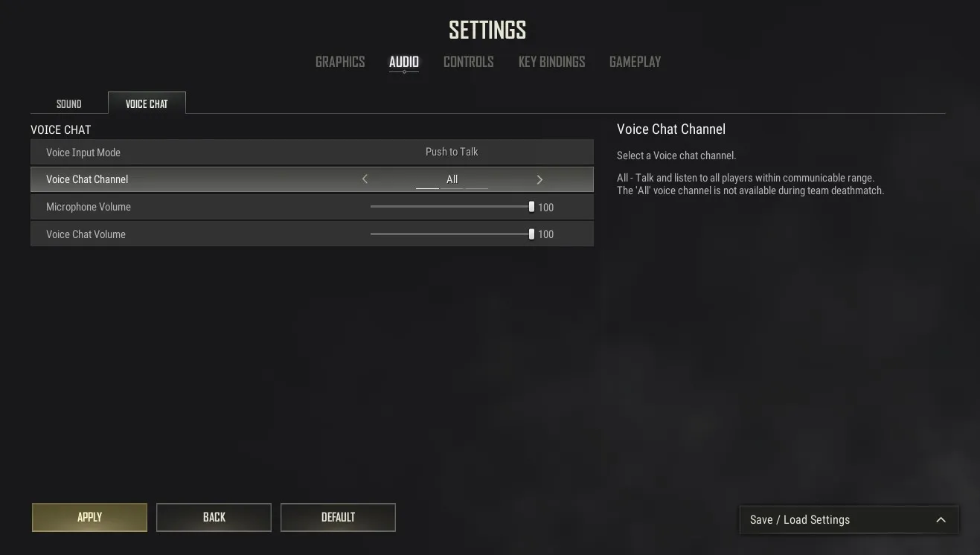Click the Voice Chat Volume slider handle

(531, 234)
